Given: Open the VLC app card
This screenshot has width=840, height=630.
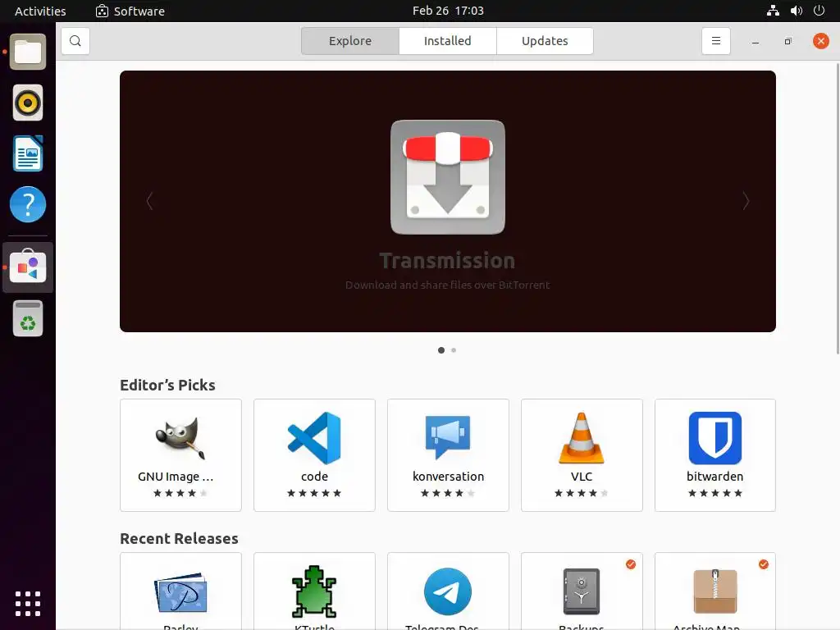Looking at the screenshot, I should 582,454.
